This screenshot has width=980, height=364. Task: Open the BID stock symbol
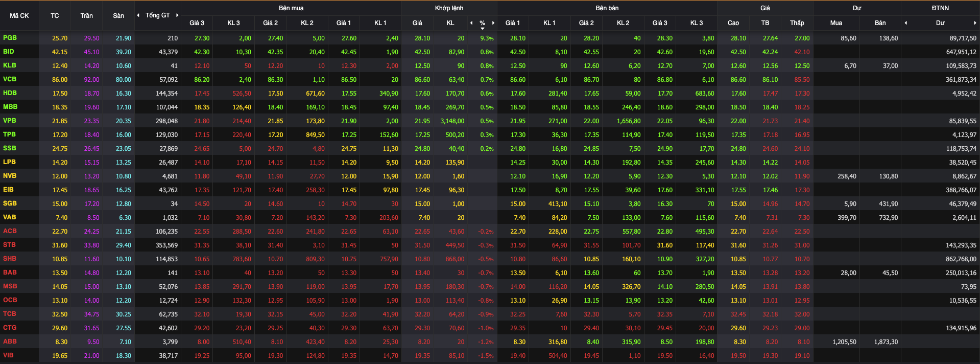pyautogui.click(x=9, y=52)
